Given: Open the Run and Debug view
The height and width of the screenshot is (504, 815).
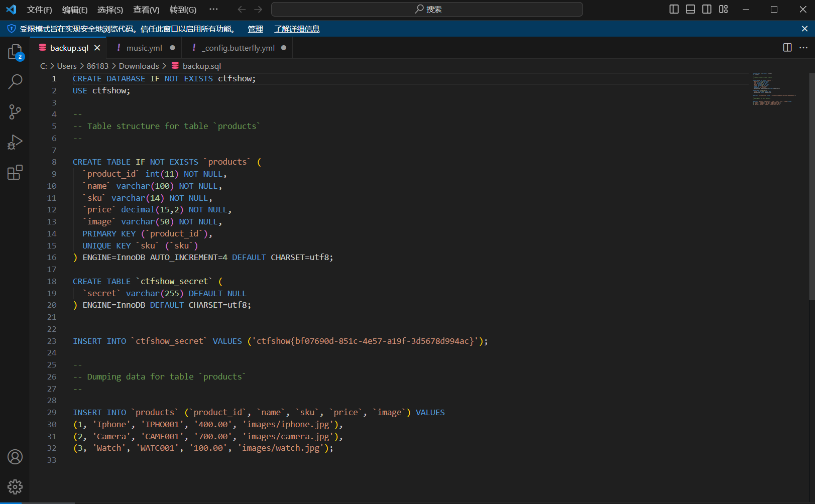Looking at the screenshot, I should tap(15, 142).
